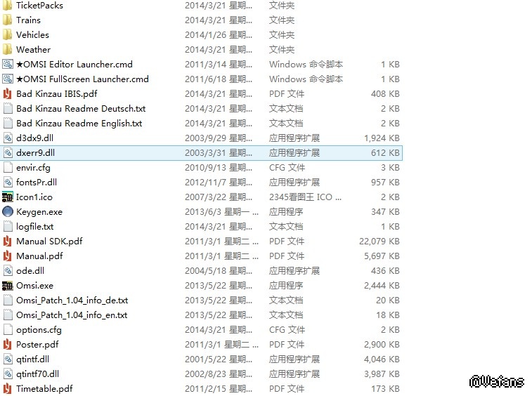Select file name "dxerr9.dll"
The width and height of the screenshot is (532, 396).
point(35,153)
